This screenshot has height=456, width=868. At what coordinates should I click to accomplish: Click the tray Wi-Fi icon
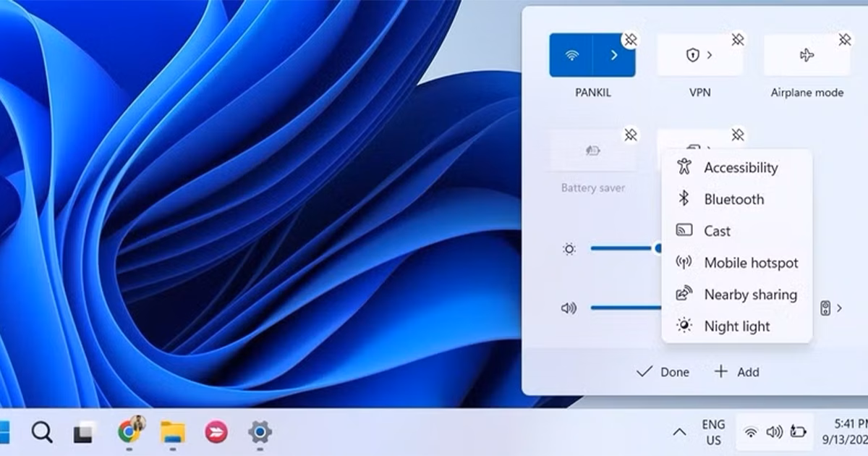pyautogui.click(x=751, y=433)
